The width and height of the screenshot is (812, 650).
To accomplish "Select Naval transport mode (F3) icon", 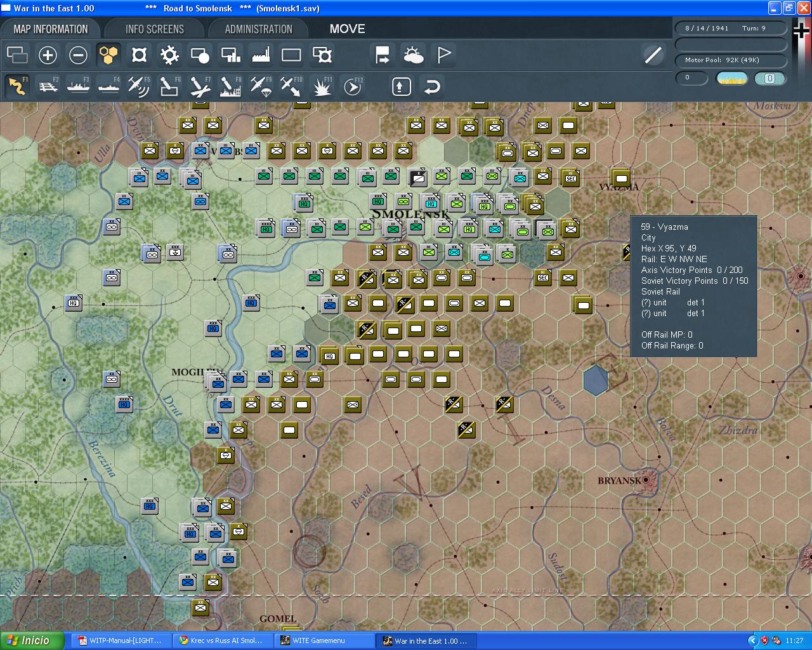I will (x=78, y=86).
